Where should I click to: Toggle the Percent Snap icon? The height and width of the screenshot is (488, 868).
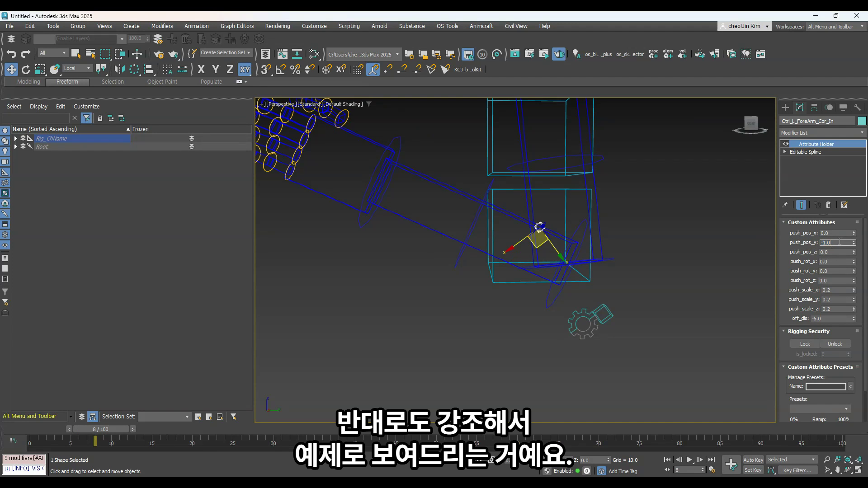pyautogui.click(x=295, y=70)
